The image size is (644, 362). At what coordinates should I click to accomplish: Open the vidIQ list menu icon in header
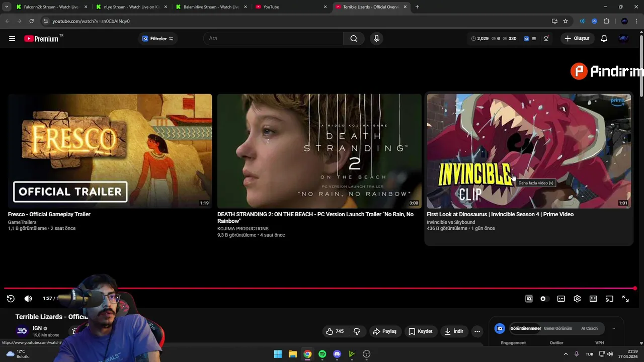(534, 39)
